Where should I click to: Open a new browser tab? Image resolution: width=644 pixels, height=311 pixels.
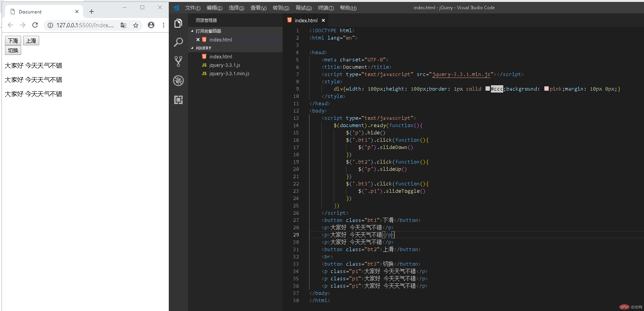coord(92,12)
